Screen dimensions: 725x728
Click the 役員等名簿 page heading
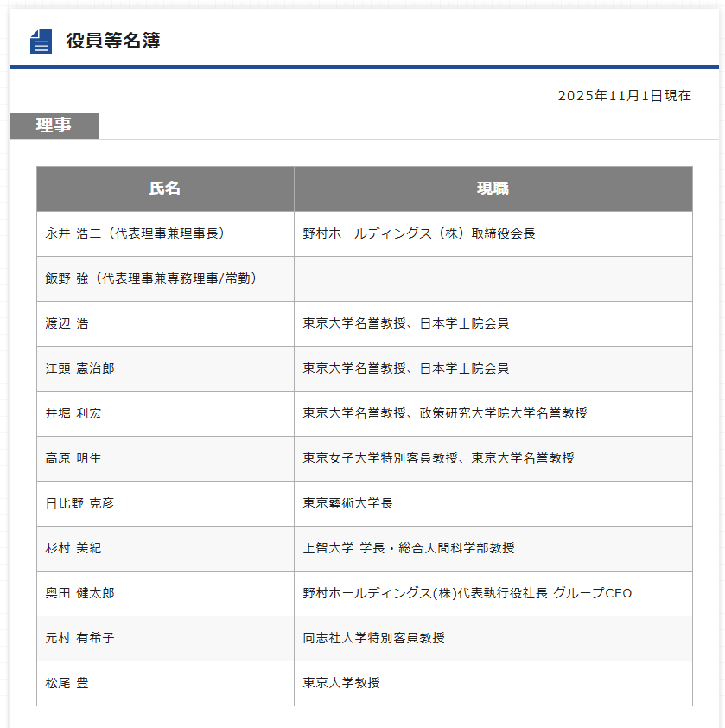(x=112, y=41)
